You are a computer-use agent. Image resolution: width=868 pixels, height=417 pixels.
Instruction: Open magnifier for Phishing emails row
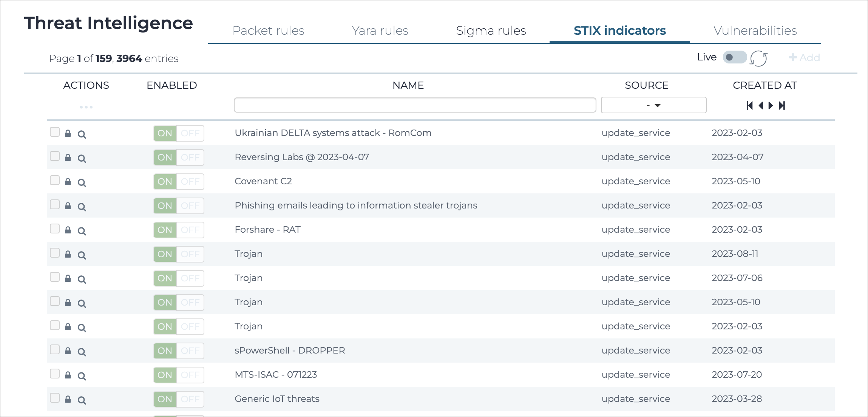pyautogui.click(x=82, y=207)
